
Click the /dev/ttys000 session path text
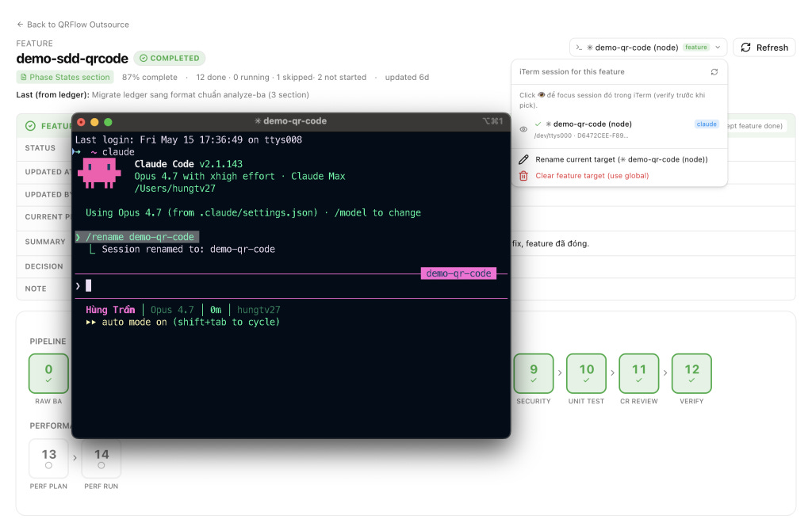coord(581,136)
